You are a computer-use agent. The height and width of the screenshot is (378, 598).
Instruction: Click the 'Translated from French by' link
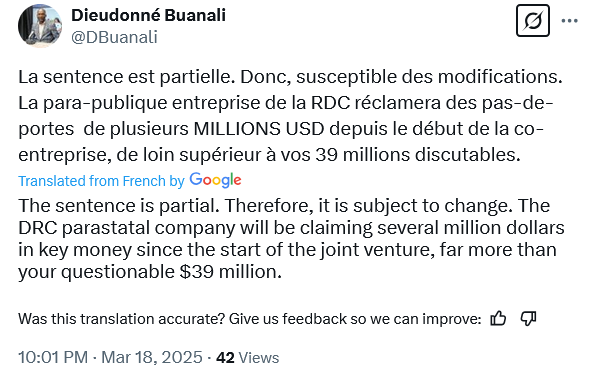pyautogui.click(x=101, y=181)
